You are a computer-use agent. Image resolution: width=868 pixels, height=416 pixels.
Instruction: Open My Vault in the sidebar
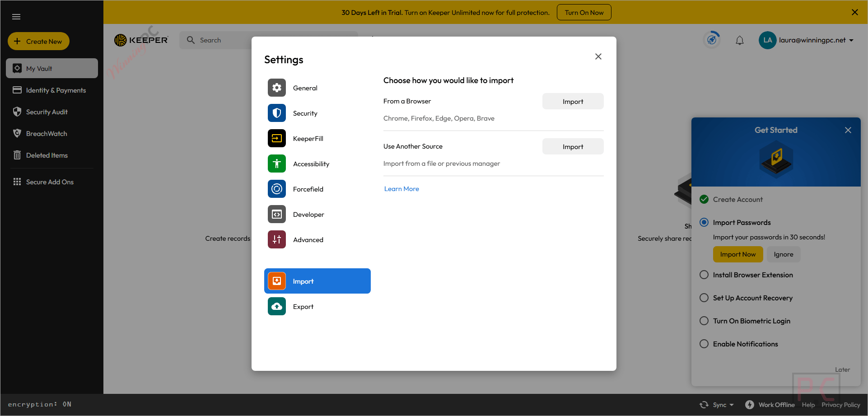tap(52, 68)
